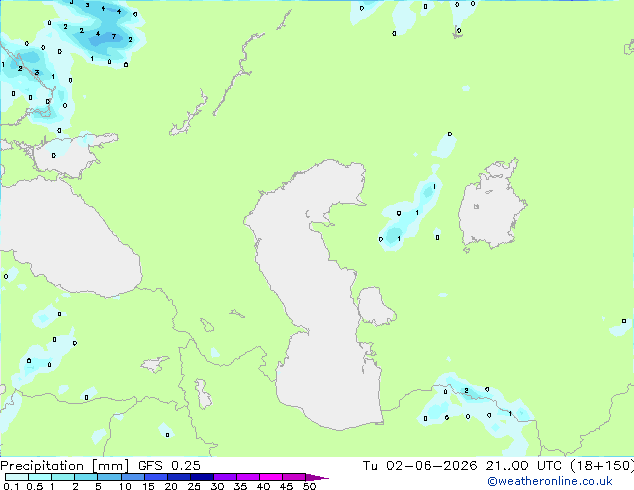Screen dimensions: 634x490
Task: Click the legend value label '35'
Action: click(x=240, y=486)
